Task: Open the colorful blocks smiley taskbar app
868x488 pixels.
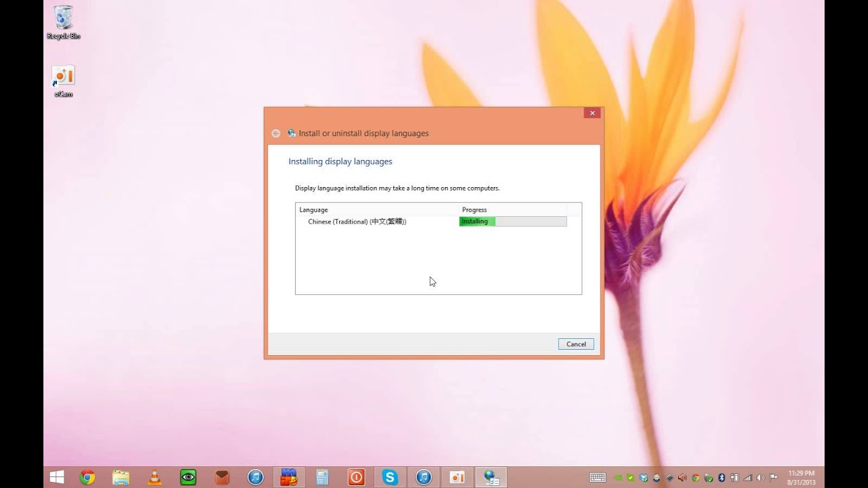Action: coord(289,477)
